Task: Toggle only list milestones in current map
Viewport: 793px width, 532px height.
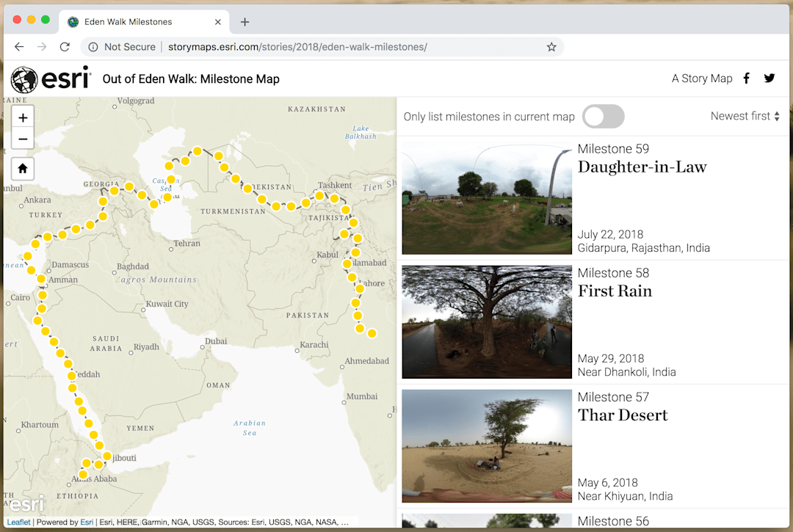Action: 603,117
